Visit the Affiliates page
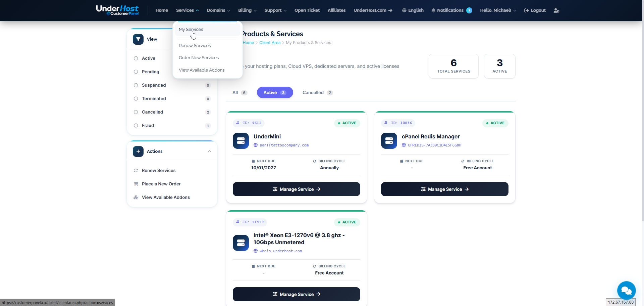Viewport: 644px width, 306px height. click(x=336, y=10)
